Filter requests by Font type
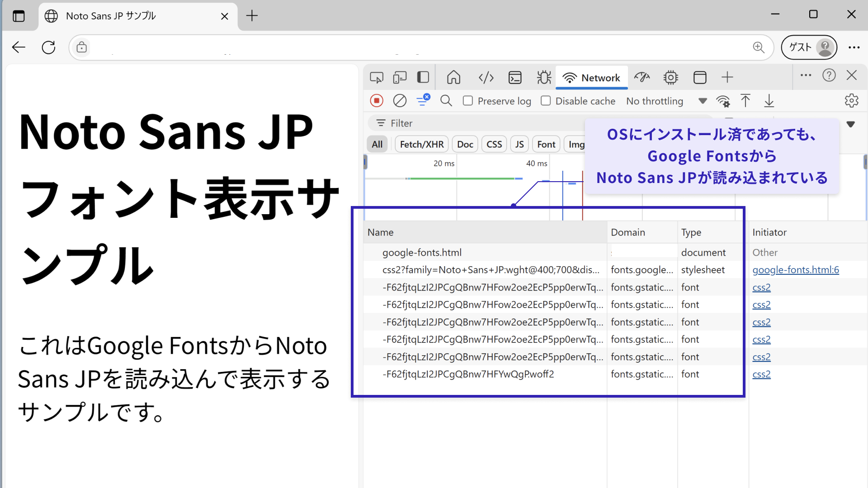868x488 pixels. (x=546, y=144)
